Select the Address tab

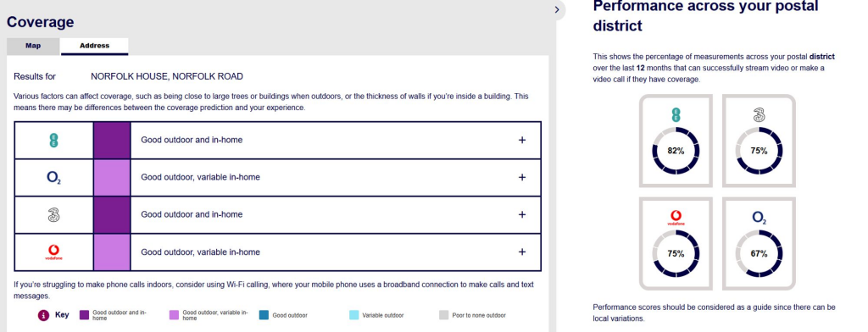[95, 46]
